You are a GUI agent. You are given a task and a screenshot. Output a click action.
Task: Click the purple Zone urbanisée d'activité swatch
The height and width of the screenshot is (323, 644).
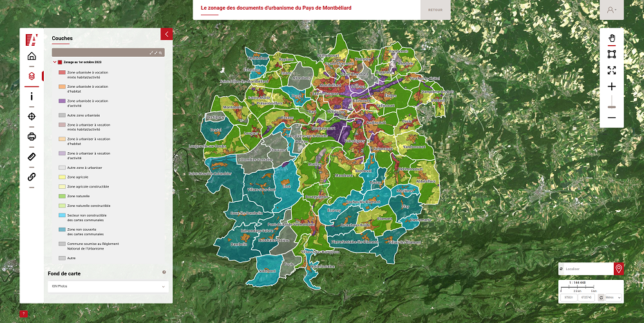click(x=62, y=101)
